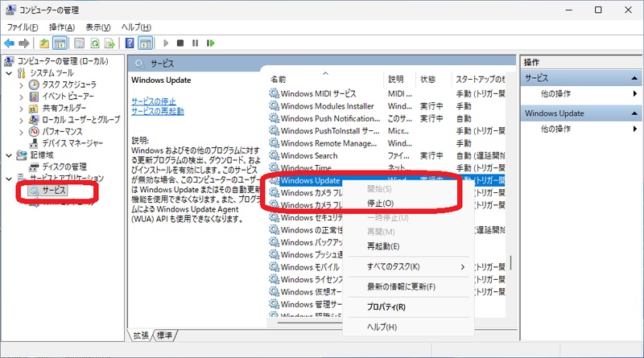Select Windows Remote Manage... service row
644x358 pixels.
point(387,143)
